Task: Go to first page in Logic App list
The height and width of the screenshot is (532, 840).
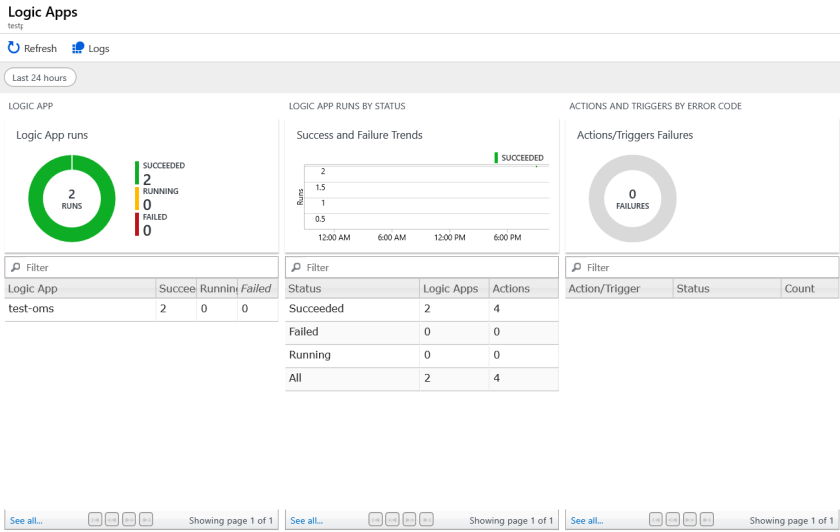Action: coord(95,520)
